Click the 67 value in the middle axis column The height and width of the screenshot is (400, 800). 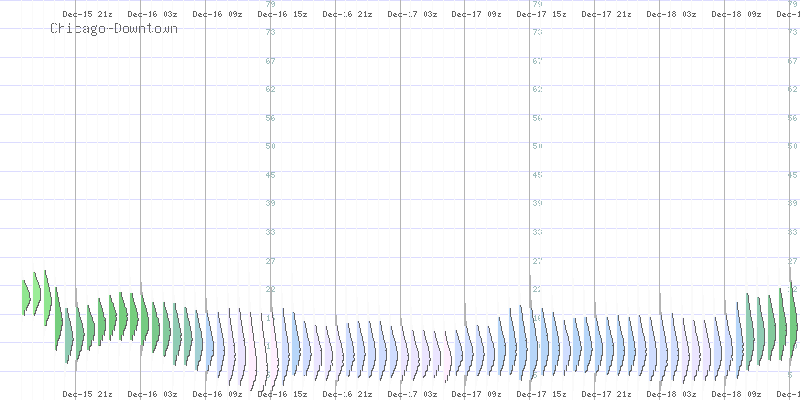click(x=537, y=61)
